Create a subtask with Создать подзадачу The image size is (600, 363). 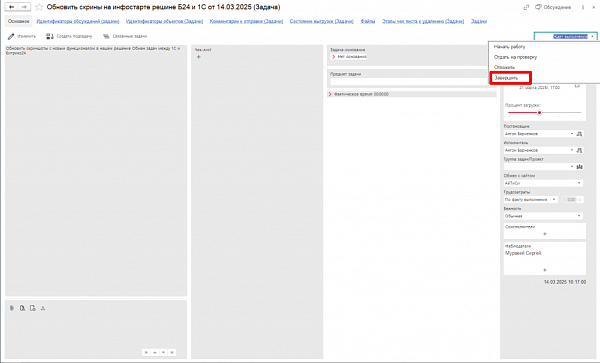coord(69,36)
